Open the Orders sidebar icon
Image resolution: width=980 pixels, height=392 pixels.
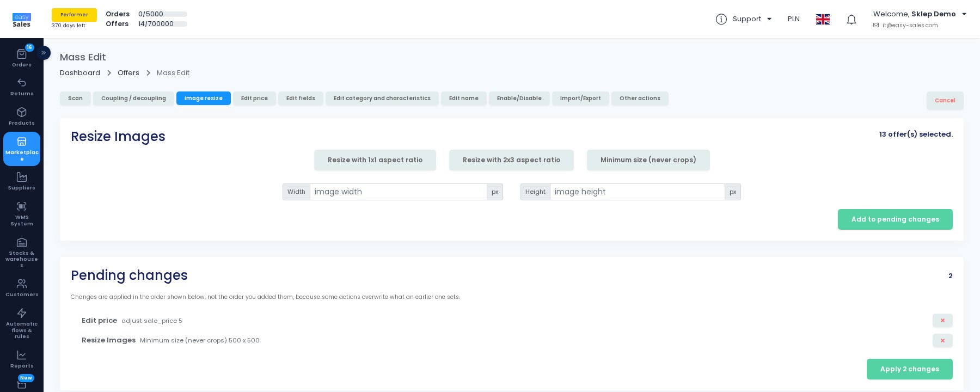pos(22,57)
